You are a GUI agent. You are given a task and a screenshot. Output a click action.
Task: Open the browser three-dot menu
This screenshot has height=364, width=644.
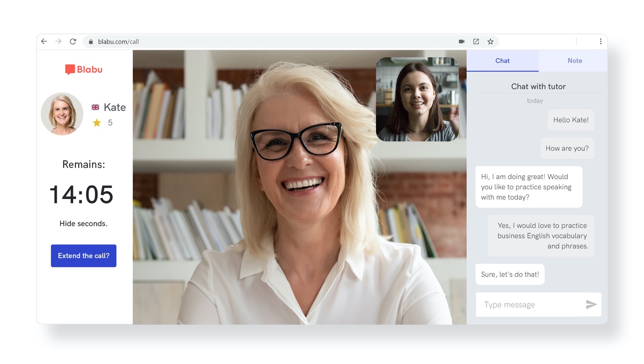[600, 42]
